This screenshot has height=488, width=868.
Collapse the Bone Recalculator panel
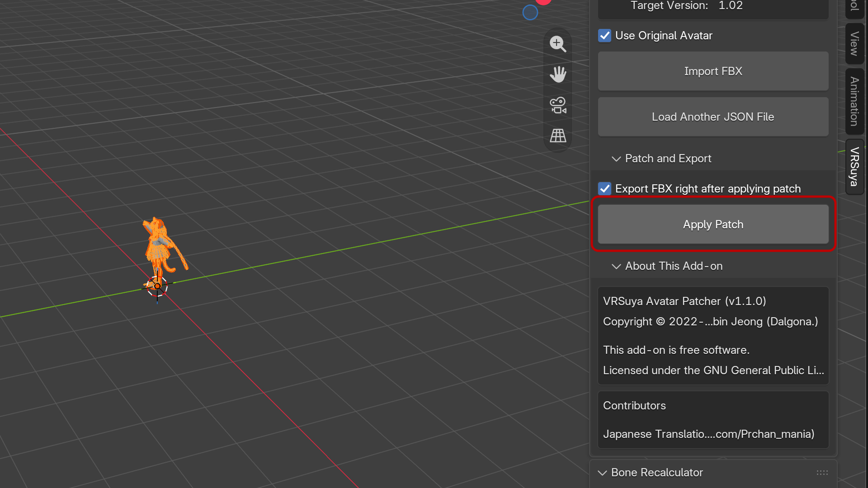[x=602, y=473]
